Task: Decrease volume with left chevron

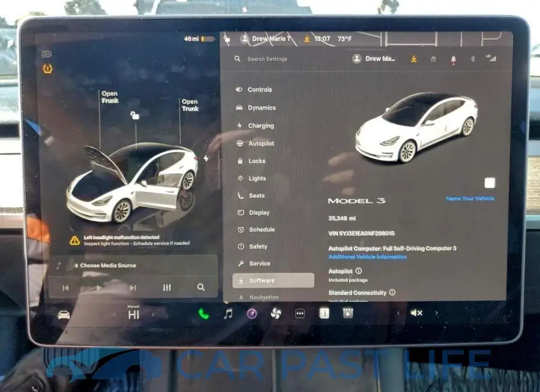Action: point(398,313)
